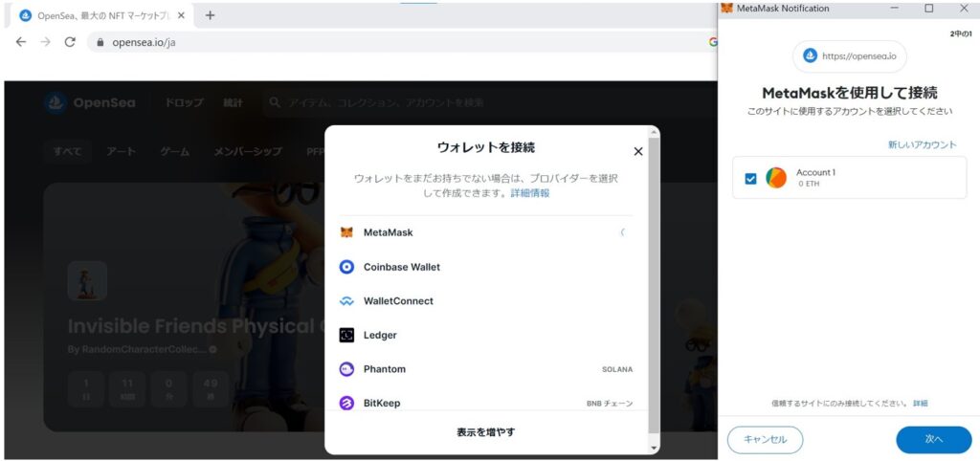Click the browser forward arrow

[45, 42]
